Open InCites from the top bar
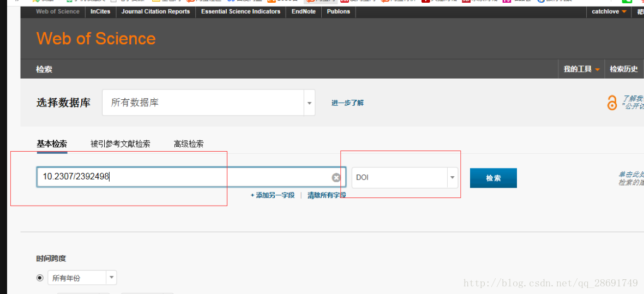 click(x=100, y=11)
